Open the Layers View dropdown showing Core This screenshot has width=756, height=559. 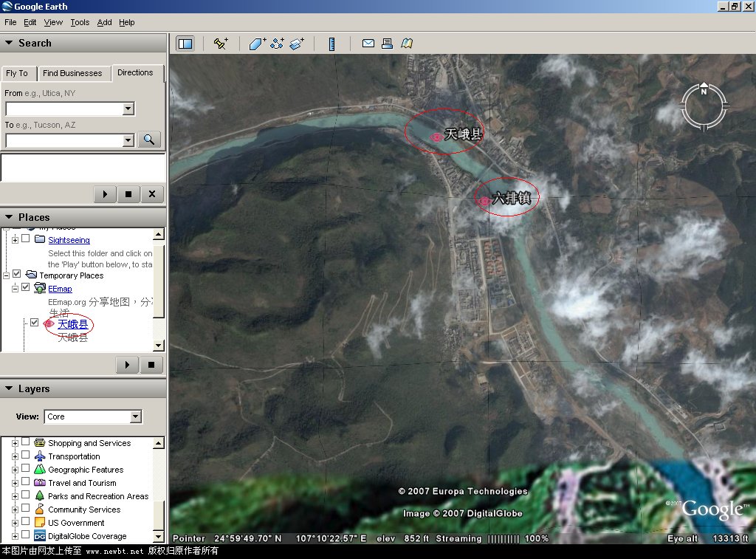[x=136, y=416]
